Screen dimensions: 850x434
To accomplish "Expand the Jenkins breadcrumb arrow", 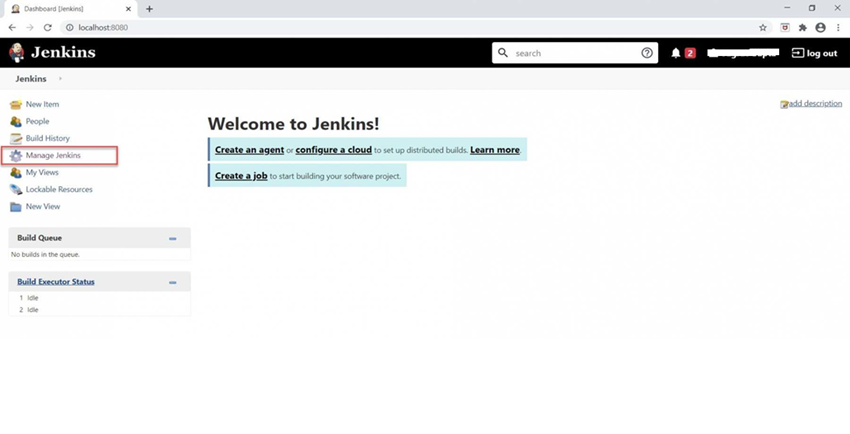I will pyautogui.click(x=60, y=79).
